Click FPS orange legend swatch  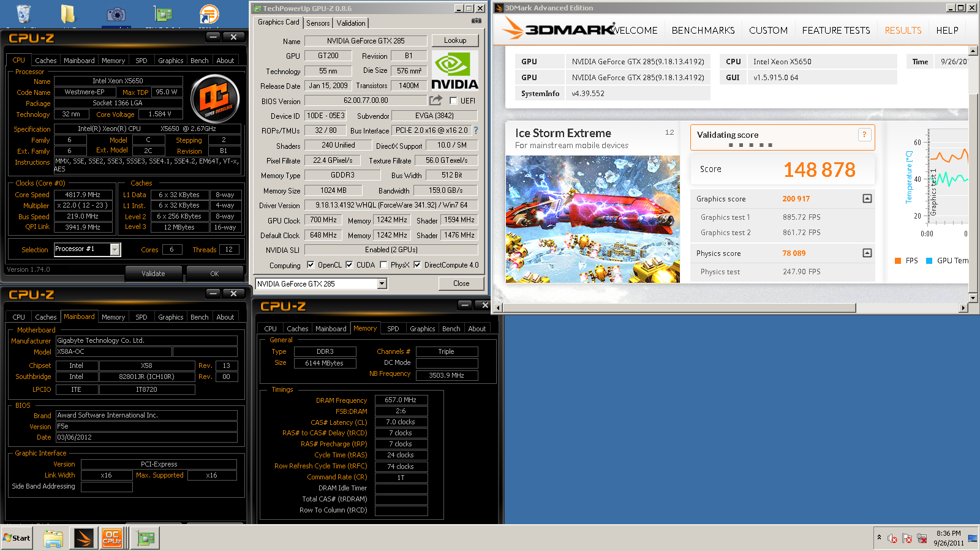(897, 261)
